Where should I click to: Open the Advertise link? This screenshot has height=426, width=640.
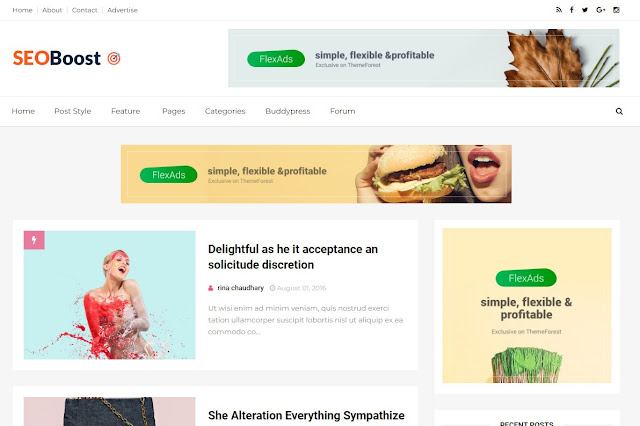pyautogui.click(x=122, y=10)
